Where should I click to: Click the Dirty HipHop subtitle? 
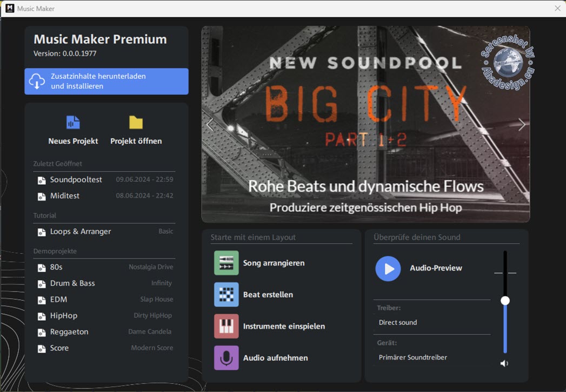[x=152, y=315]
